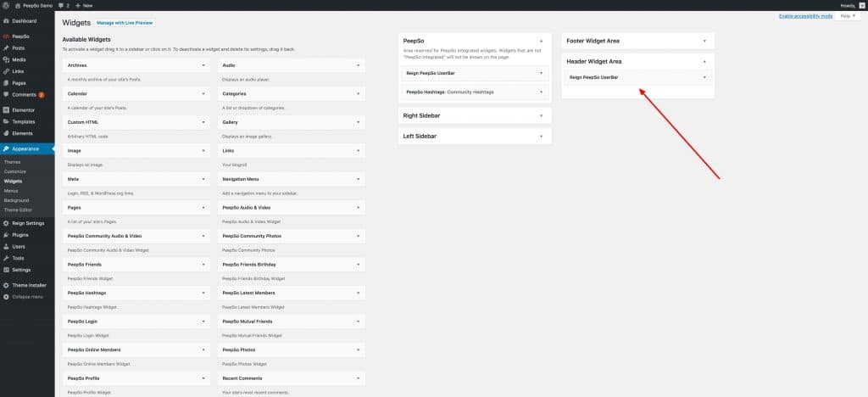Open the Howdy user avatar menu

click(861, 5)
